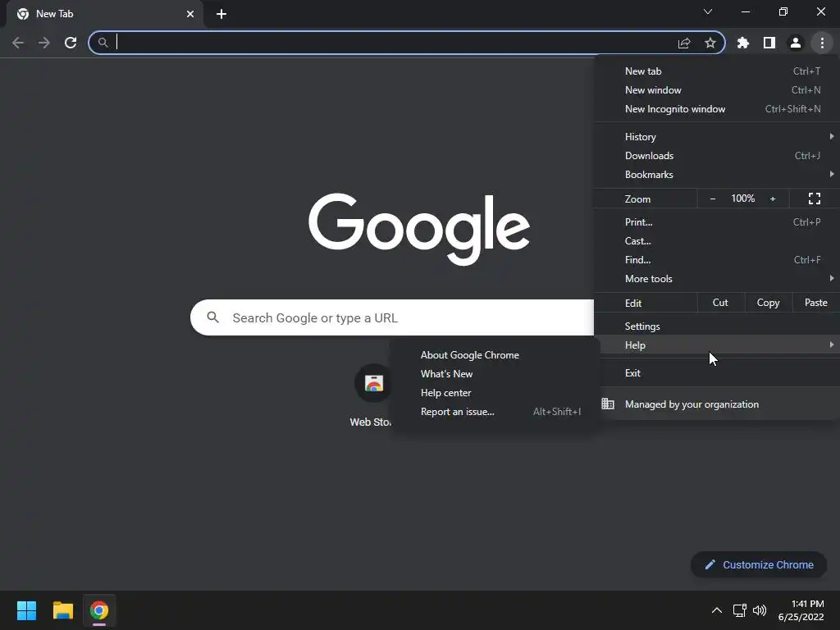840x630 pixels.
Task: Click the organization building icon
Action: click(x=608, y=404)
